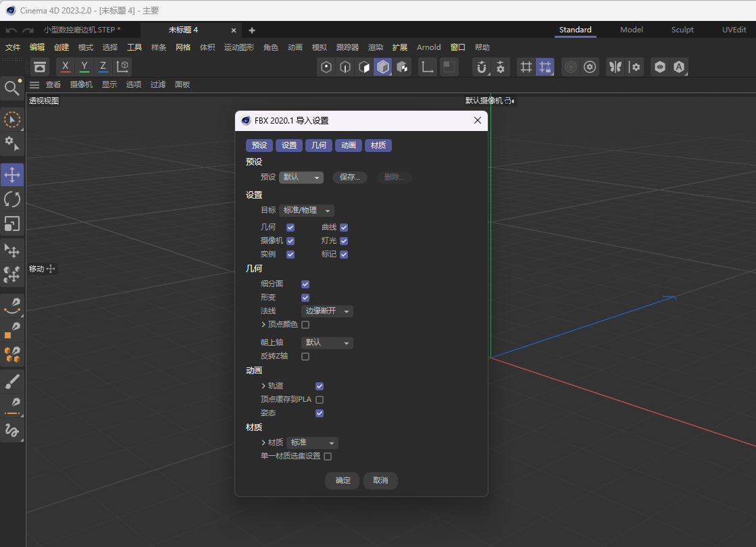Click the highlighted workplane snap icon
Viewport: 756px width, 547px height.
[x=545, y=67]
